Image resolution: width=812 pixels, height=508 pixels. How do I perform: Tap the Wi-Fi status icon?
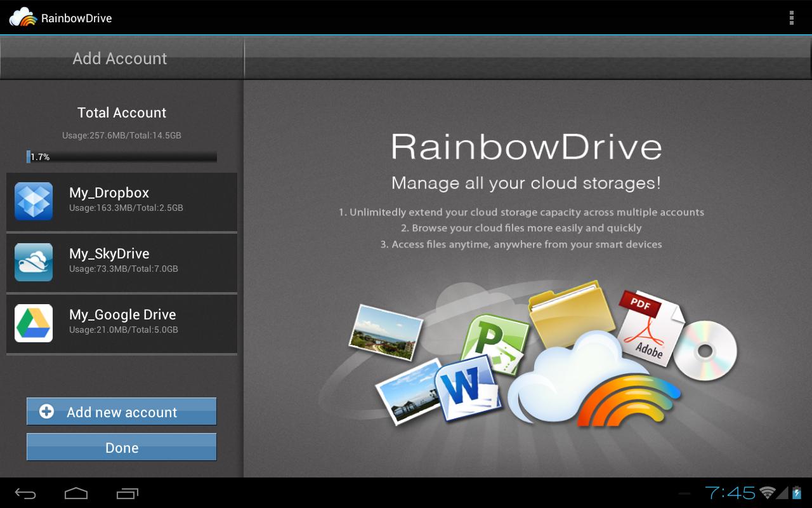click(768, 493)
